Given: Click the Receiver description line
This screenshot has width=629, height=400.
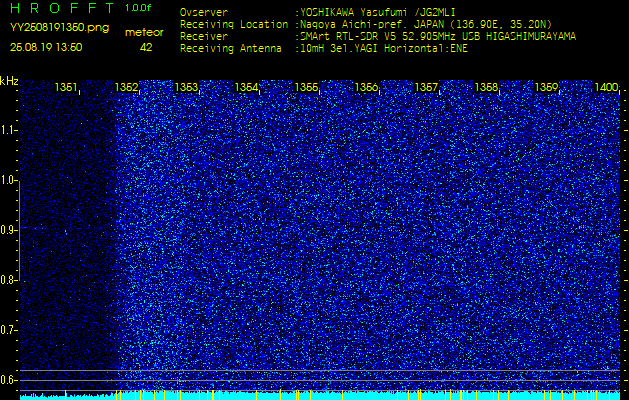Looking at the screenshot, I should (x=378, y=37).
